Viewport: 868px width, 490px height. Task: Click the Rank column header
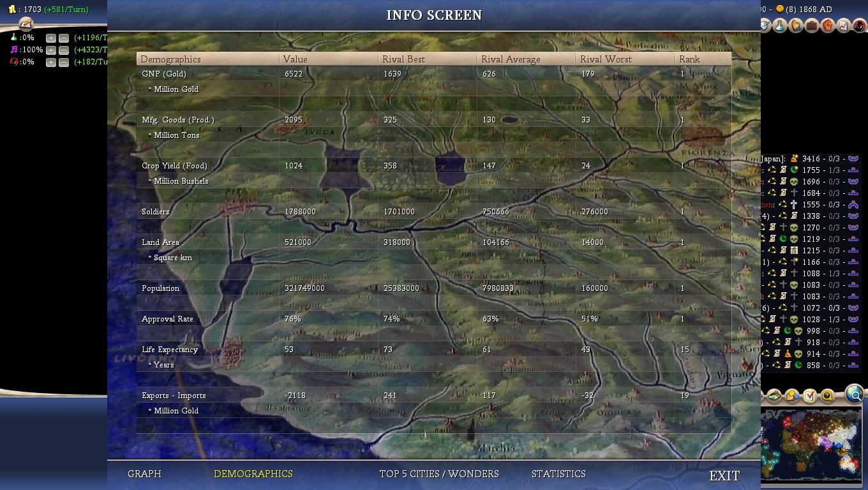click(703, 59)
